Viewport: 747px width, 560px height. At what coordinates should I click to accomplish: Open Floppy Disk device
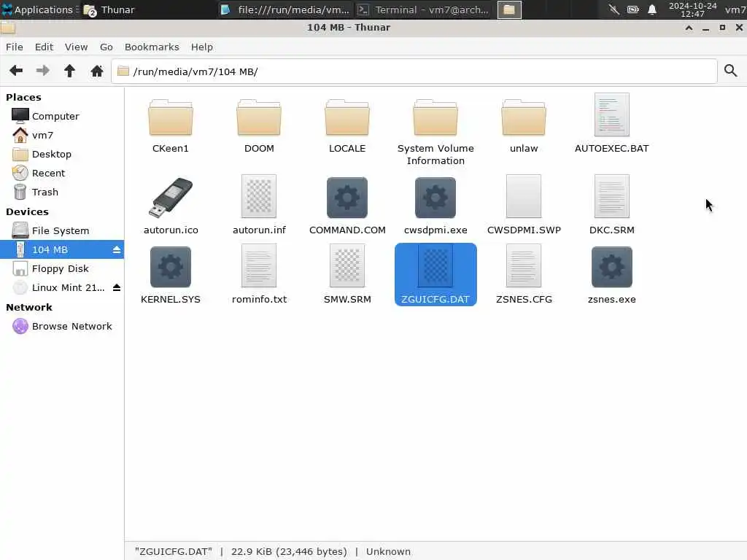[x=62, y=268]
